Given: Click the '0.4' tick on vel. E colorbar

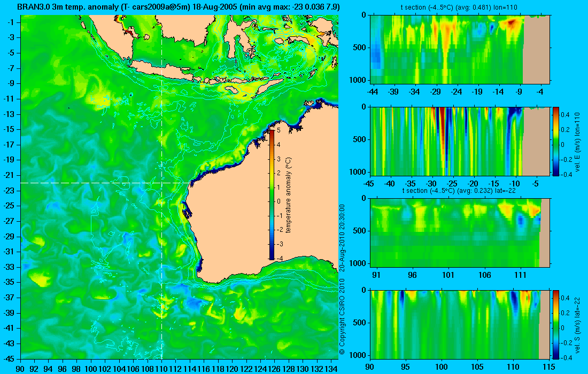Looking at the screenshot, I should tap(565, 115).
